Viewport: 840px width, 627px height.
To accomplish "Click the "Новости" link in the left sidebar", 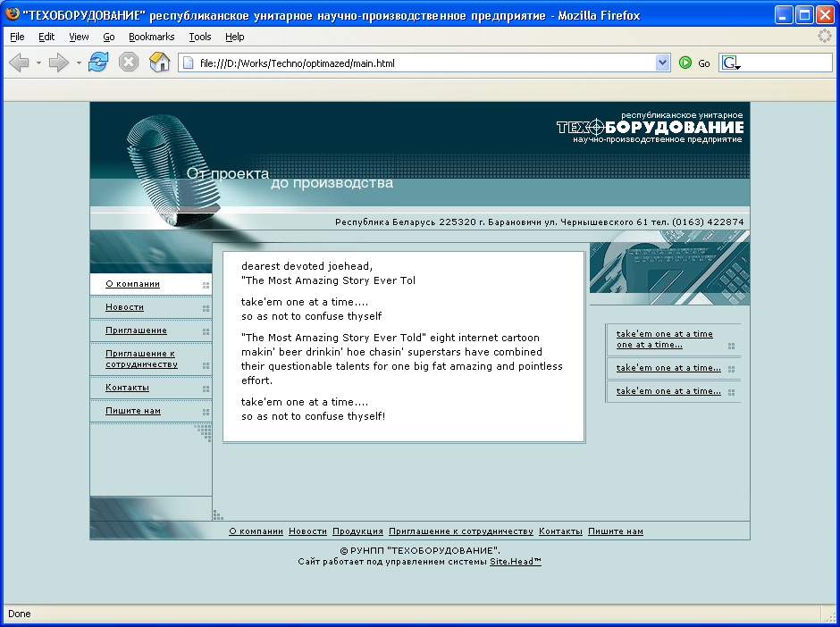I will (x=124, y=307).
